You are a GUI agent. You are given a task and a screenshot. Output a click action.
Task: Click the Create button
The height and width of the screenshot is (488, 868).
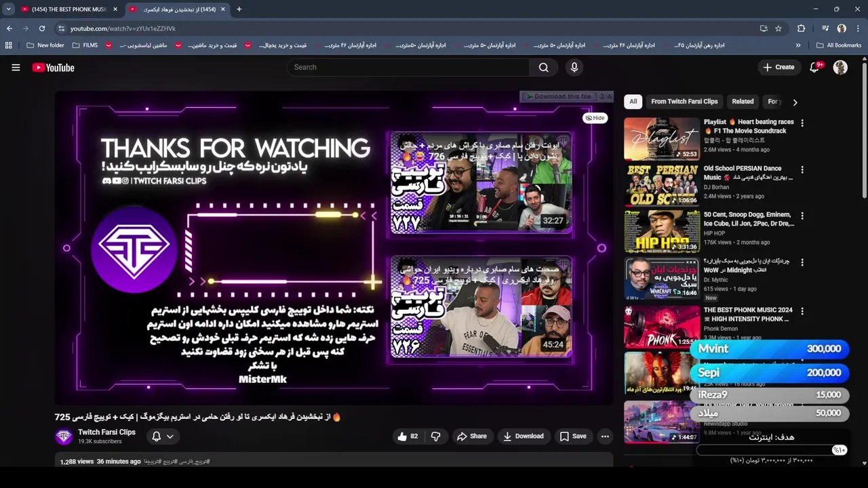778,67
